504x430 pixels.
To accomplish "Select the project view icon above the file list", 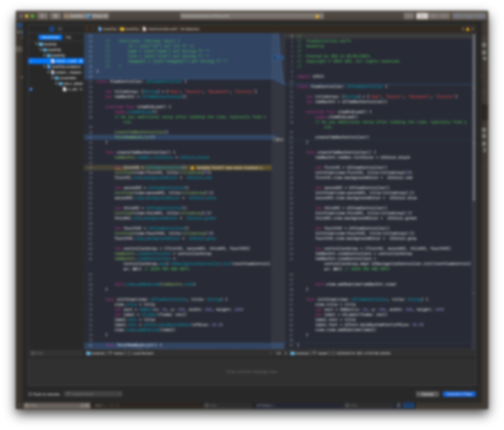I will 52,29.
